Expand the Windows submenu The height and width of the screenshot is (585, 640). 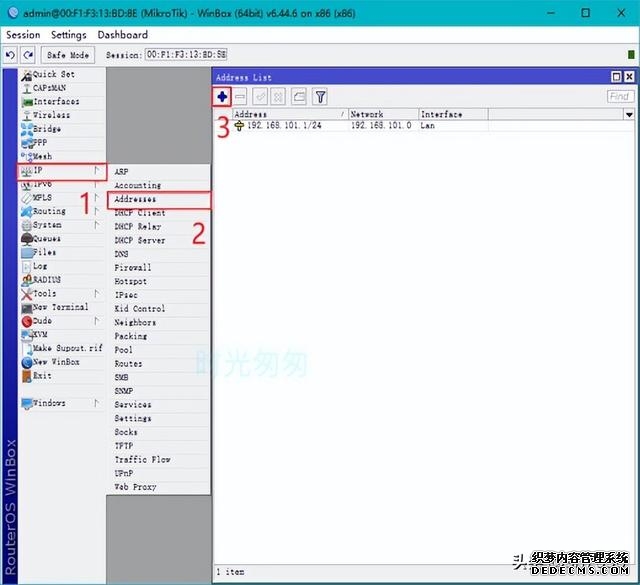coord(62,403)
